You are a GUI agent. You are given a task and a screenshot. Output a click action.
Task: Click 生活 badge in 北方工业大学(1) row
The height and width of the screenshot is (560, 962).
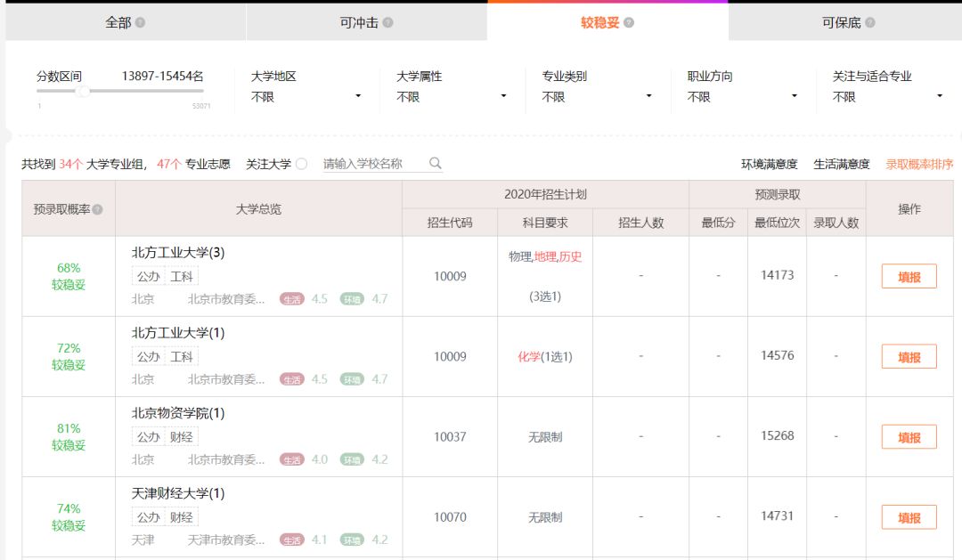(292, 379)
